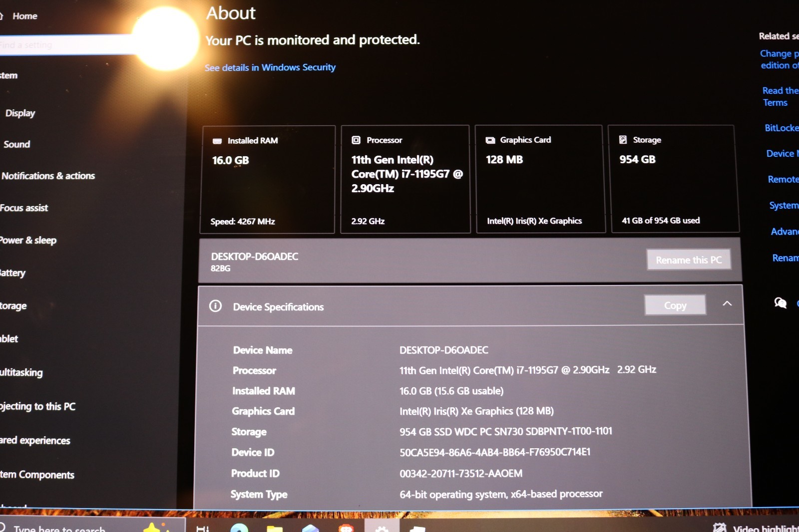799x532 pixels.
Task: Select the Storage 954 GB card
Action: click(x=673, y=179)
